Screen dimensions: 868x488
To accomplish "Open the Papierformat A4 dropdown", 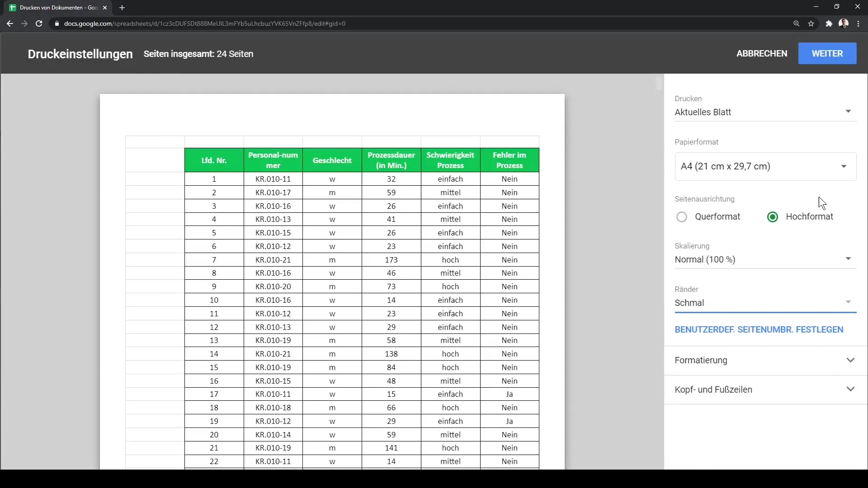I will click(x=765, y=166).
